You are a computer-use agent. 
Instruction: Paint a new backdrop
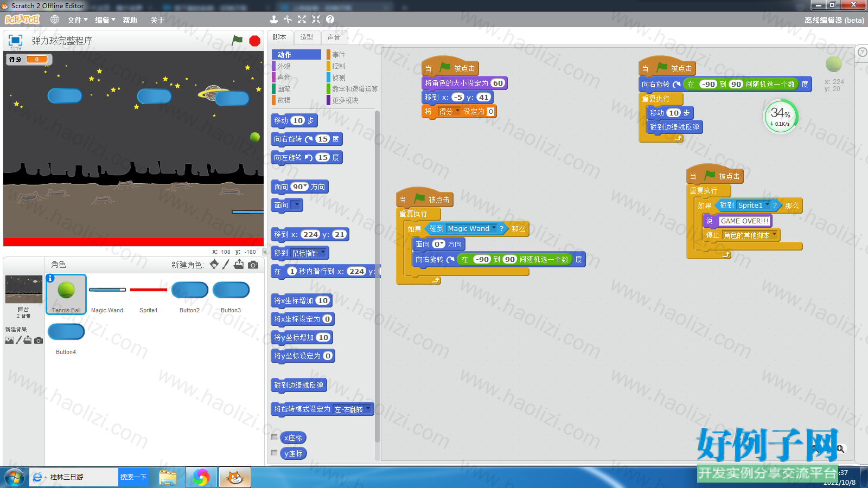tap(19, 340)
